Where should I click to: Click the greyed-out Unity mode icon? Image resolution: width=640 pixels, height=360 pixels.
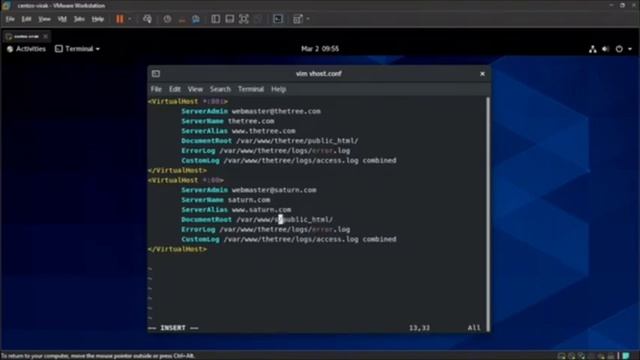[x=258, y=19]
